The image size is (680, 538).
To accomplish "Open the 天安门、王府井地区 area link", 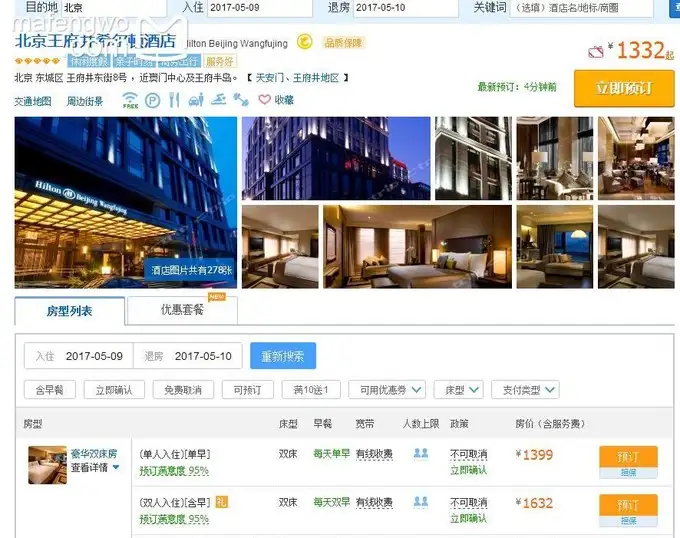I will pyautogui.click(x=297, y=78).
